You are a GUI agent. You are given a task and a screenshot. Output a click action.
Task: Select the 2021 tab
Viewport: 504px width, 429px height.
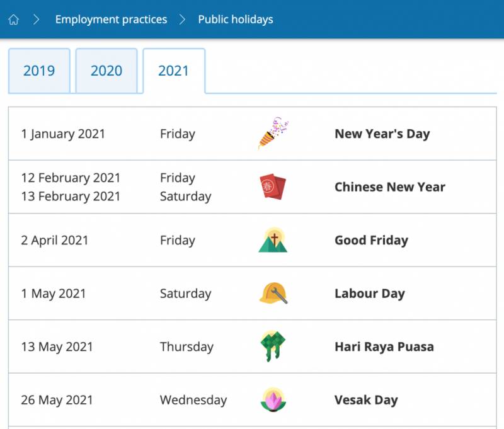coord(174,71)
